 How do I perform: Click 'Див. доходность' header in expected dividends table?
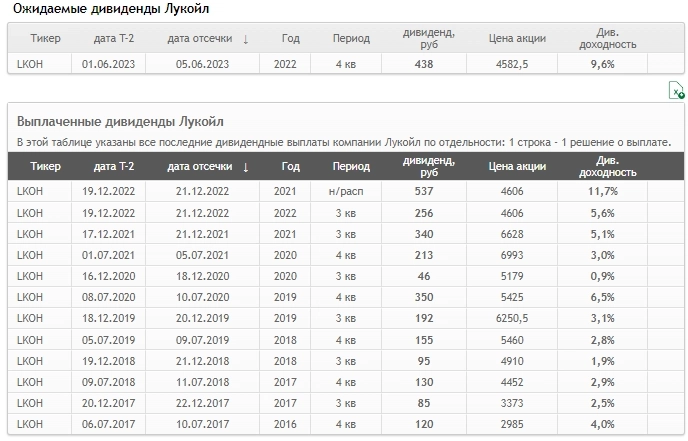607,39
